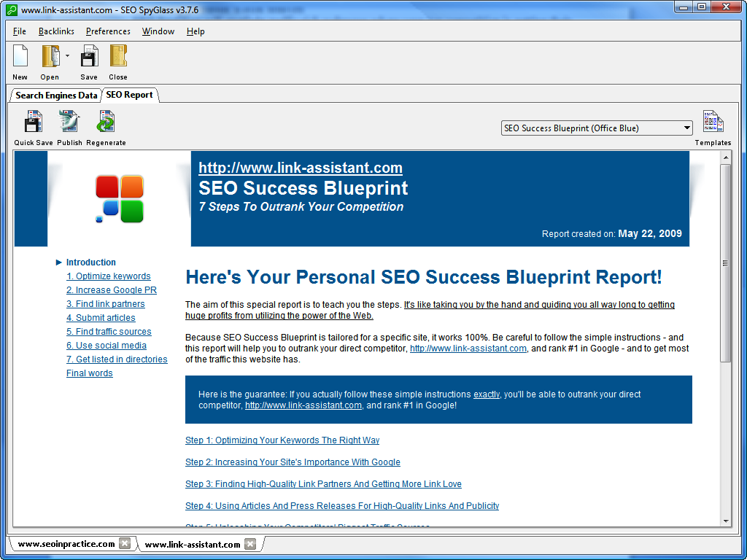Click the report scrollbar up arrow
The height and width of the screenshot is (560, 747).
tap(726, 157)
